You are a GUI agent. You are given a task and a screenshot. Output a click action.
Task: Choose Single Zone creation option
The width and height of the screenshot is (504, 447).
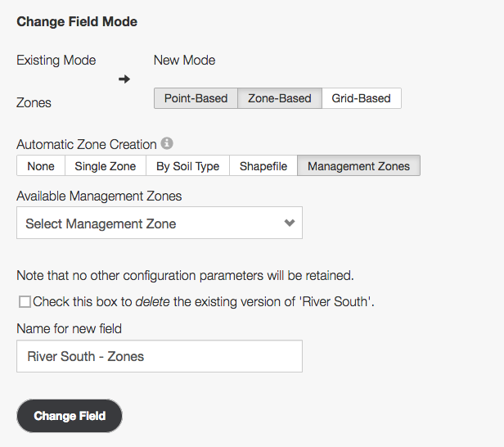coord(105,166)
